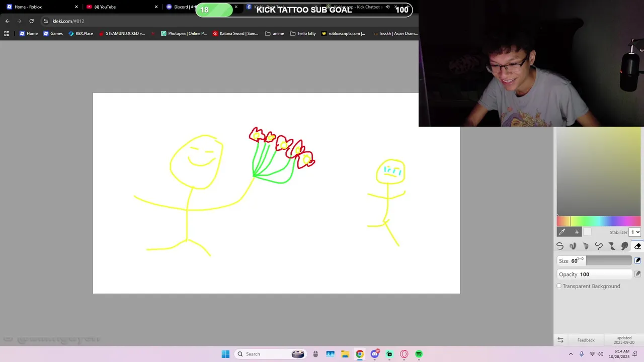The height and width of the screenshot is (362, 644).
Task: Open the Chrome apps grid shortcut
Action: (7, 34)
